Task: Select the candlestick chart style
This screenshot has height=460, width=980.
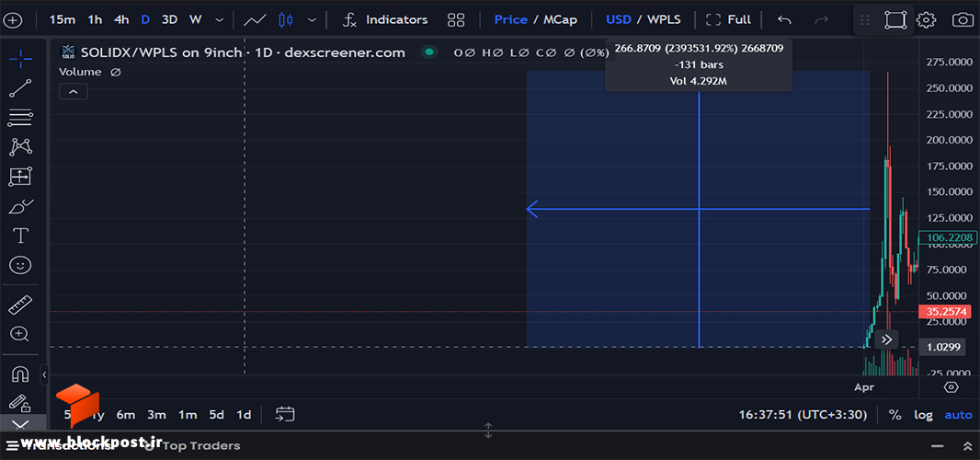Action: pos(286,20)
